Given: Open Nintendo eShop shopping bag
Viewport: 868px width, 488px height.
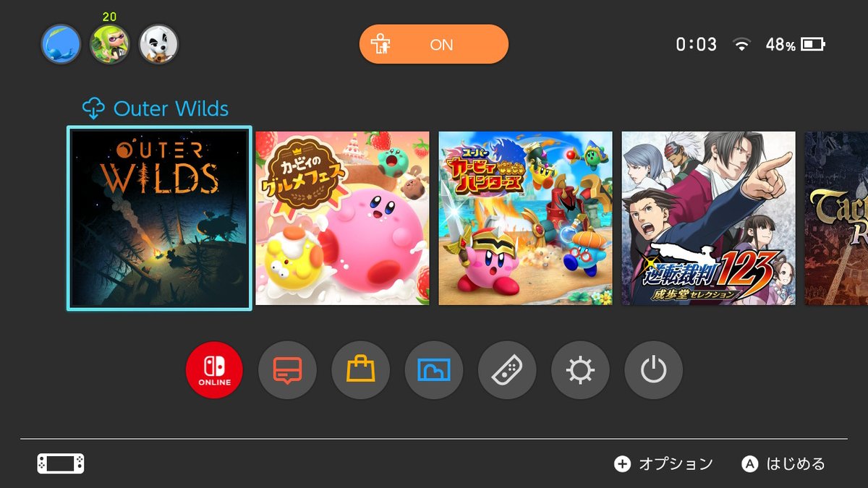Looking at the screenshot, I should point(360,370).
